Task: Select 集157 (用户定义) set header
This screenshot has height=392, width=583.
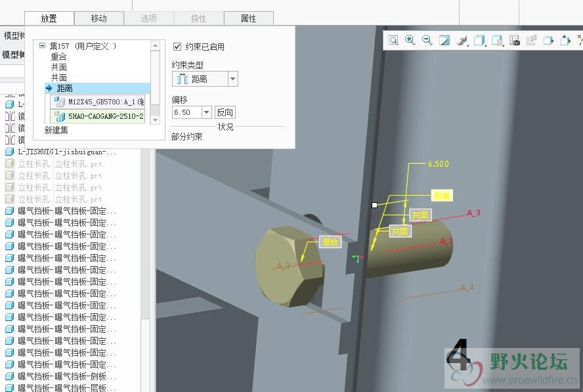Action: tap(83, 46)
